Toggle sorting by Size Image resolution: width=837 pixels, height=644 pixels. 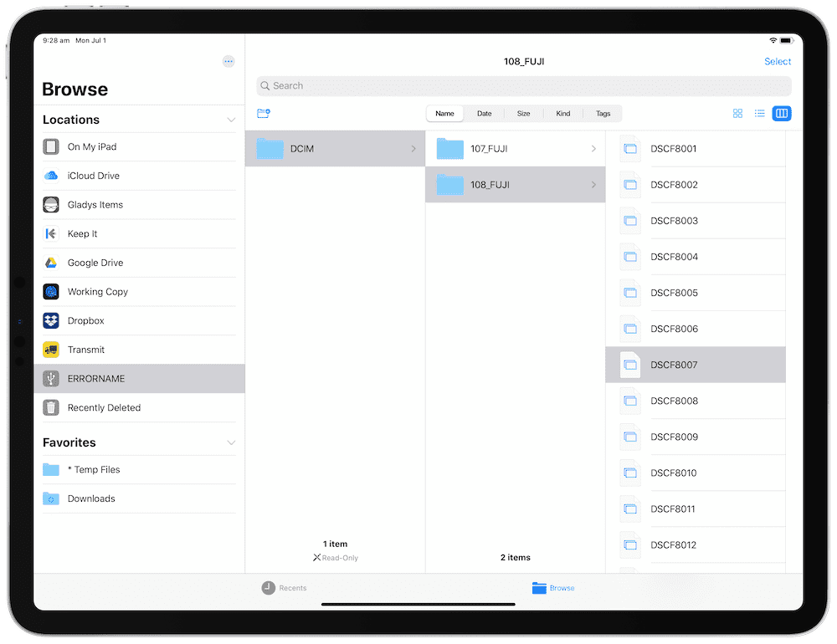(523, 113)
